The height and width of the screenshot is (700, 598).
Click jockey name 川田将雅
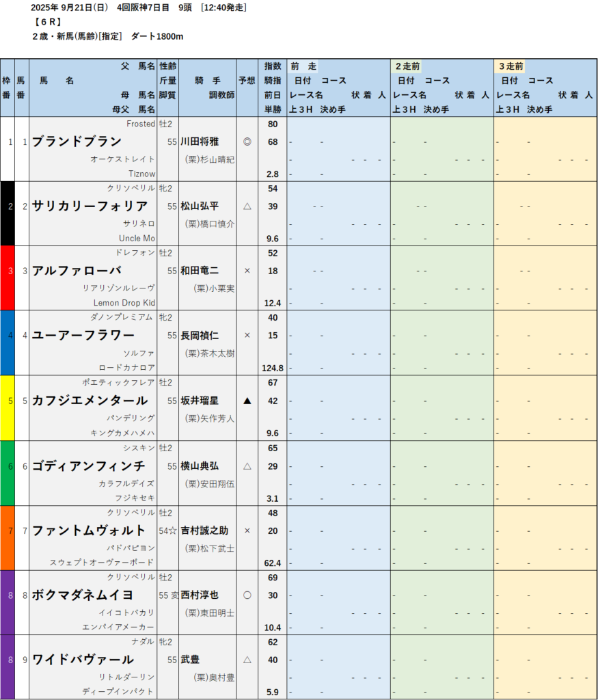200,142
